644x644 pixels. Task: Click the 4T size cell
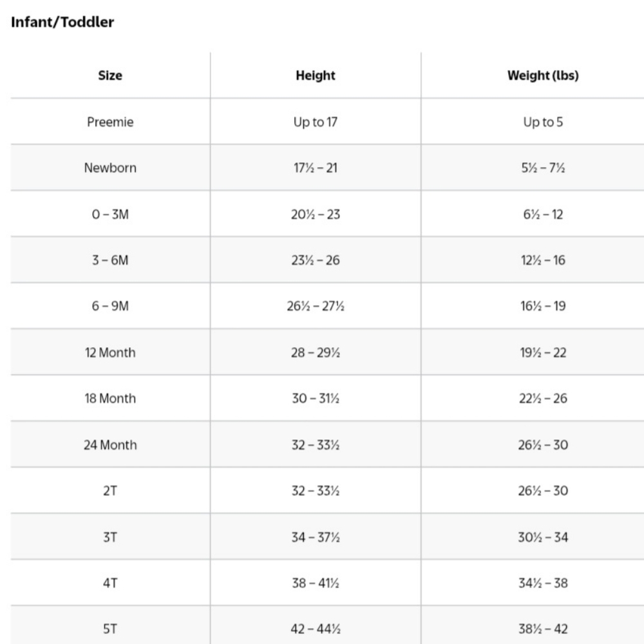click(x=110, y=583)
